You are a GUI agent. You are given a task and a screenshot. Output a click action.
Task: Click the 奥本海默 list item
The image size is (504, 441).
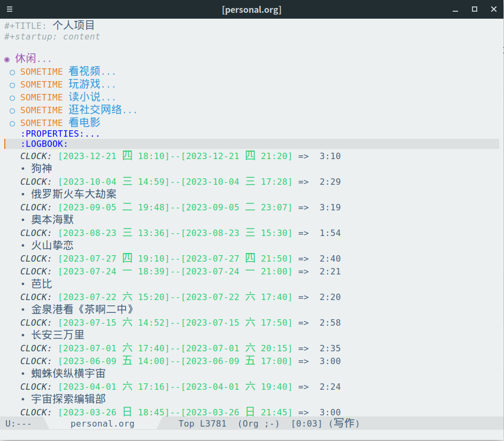[52, 219]
